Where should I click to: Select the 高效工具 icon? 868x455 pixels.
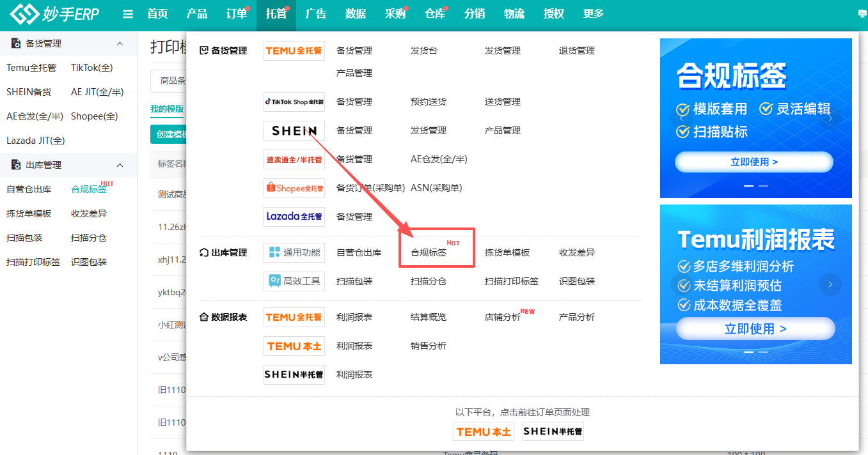(294, 281)
